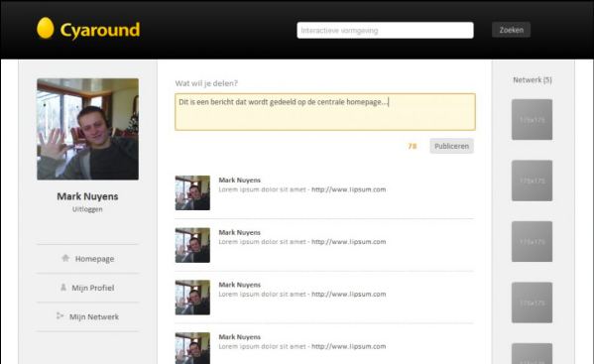The height and width of the screenshot is (364, 594).
Task: Open Mark Nuyens large profile photo
Action: [87, 129]
